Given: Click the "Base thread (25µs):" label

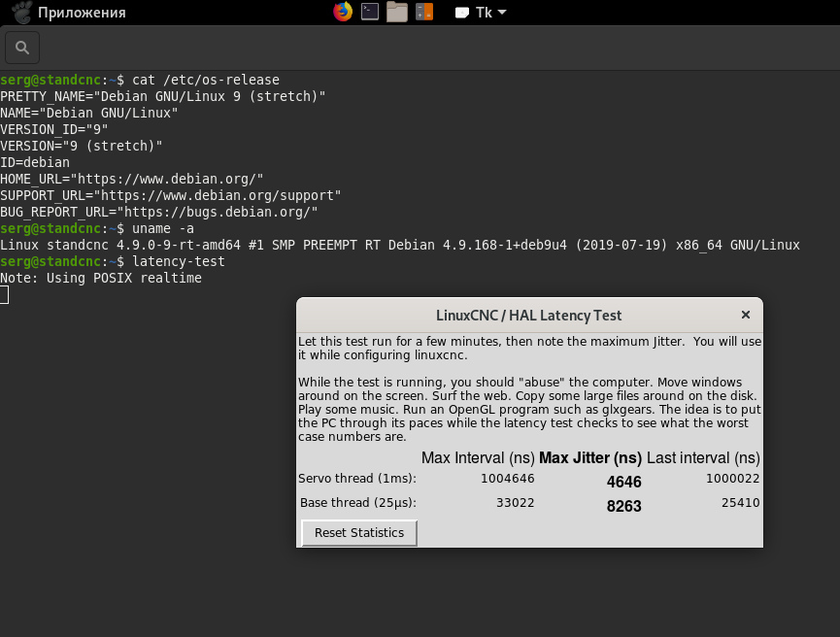Looking at the screenshot, I should coord(358,503).
